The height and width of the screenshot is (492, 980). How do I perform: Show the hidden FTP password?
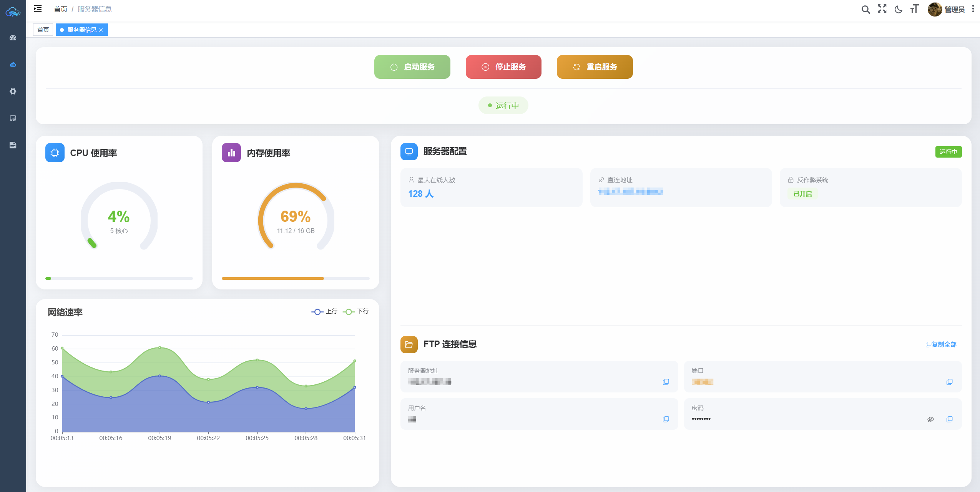coord(930,419)
